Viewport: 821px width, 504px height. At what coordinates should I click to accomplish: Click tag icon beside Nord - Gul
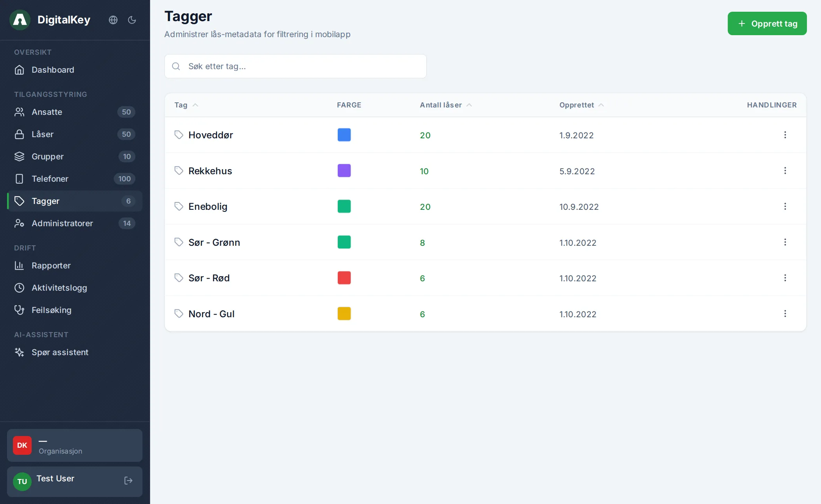tap(179, 314)
